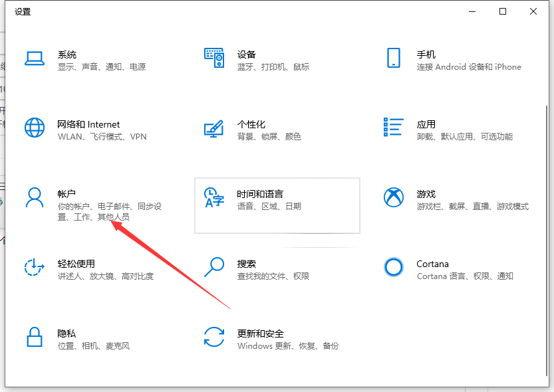Close the 设置 window
The image size is (554, 392).
(x=533, y=11)
